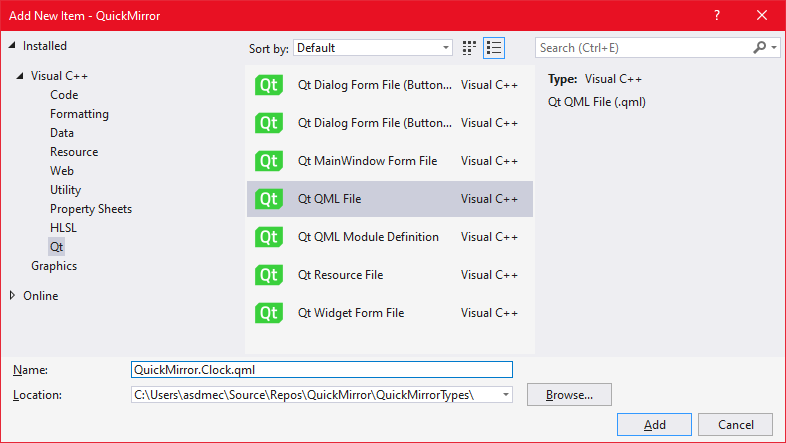This screenshot has height=443, width=786.
Task: Collapse the Visual C++ tree node
Action: pos(20,76)
